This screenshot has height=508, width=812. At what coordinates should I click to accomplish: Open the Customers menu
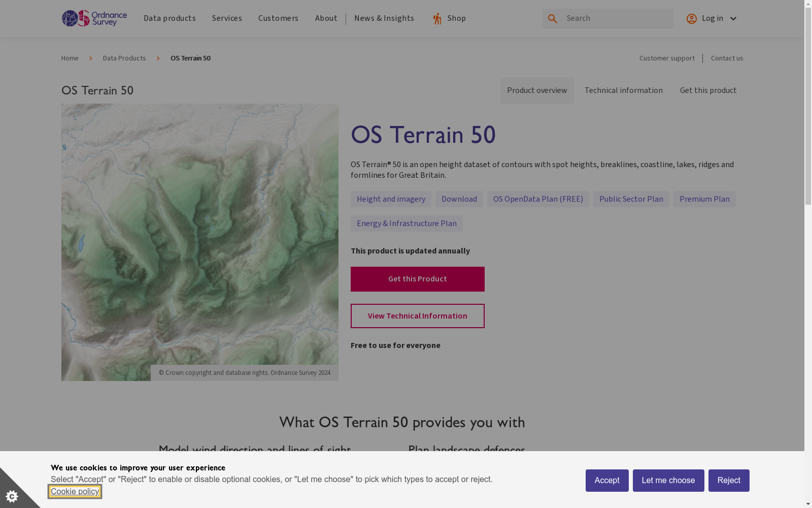tap(278, 18)
